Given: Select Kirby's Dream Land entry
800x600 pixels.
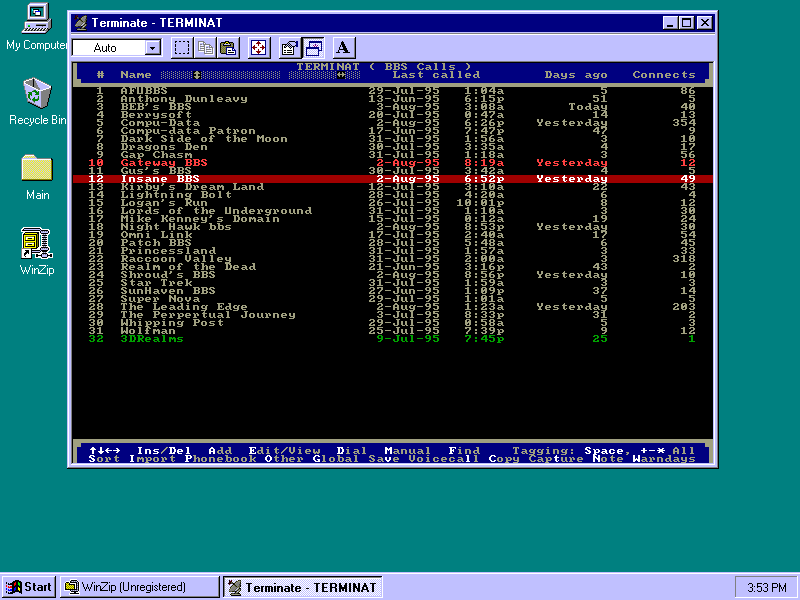Looking at the screenshot, I should tap(393, 187).
